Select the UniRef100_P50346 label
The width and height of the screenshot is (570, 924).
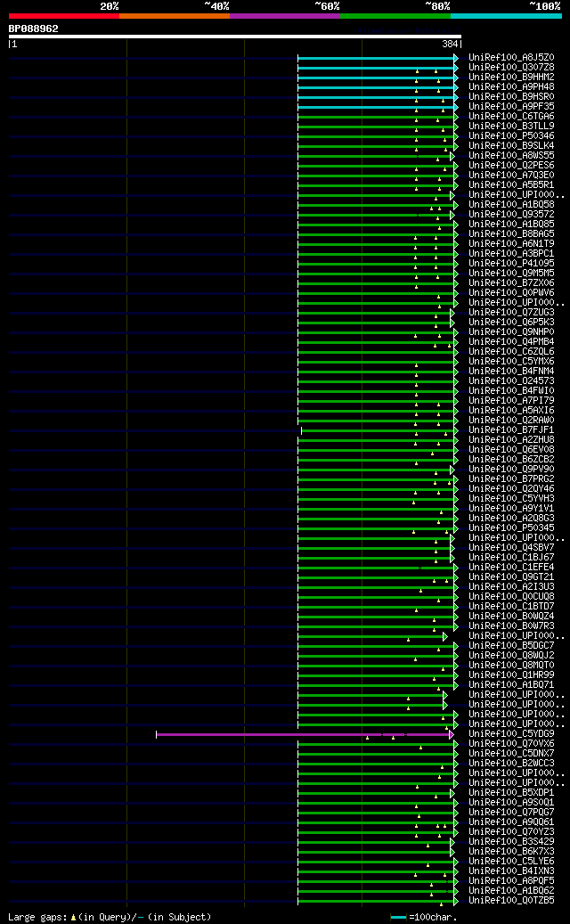(511, 136)
